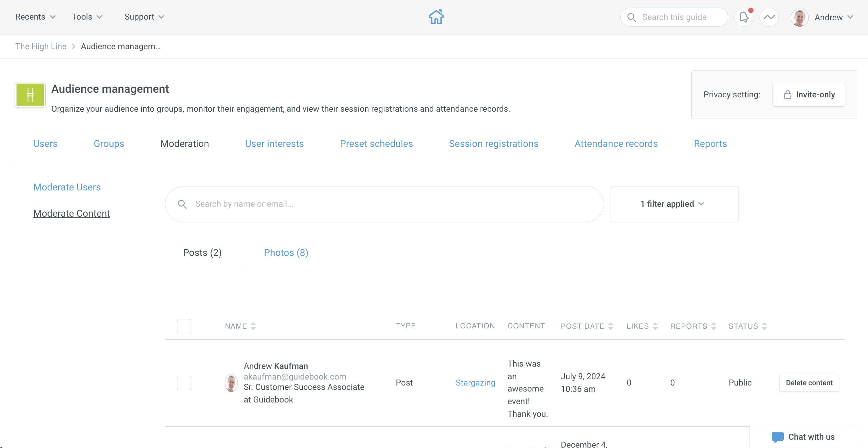Click the home icon in the top bar

[436, 17]
